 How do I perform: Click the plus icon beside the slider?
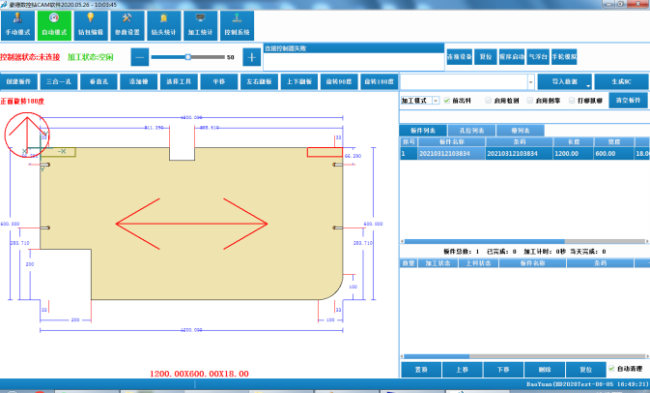click(x=252, y=57)
